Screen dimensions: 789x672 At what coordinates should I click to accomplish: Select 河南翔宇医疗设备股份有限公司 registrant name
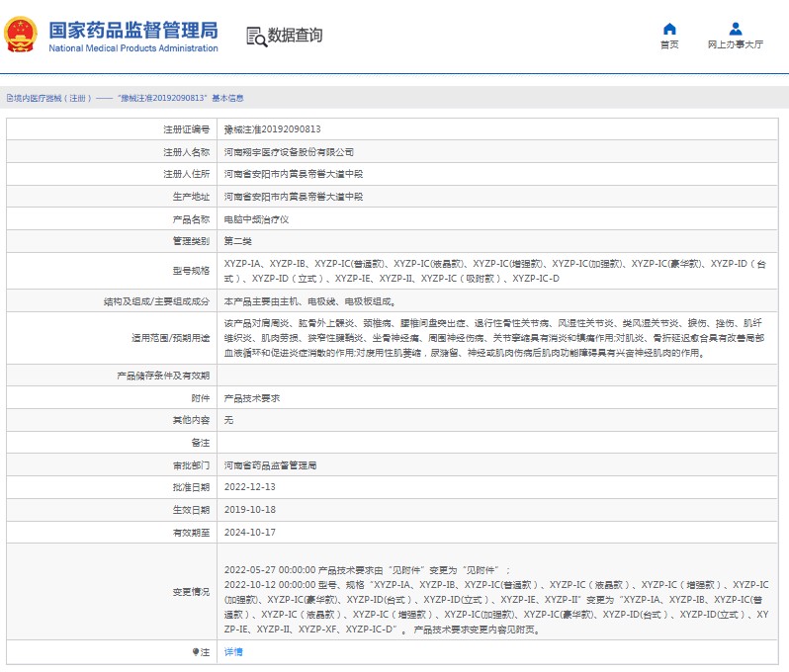click(x=289, y=152)
